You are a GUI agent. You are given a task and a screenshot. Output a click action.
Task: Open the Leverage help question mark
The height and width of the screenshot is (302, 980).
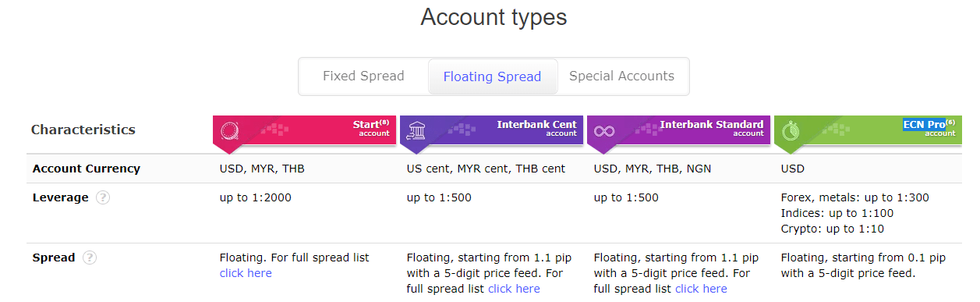(x=103, y=198)
